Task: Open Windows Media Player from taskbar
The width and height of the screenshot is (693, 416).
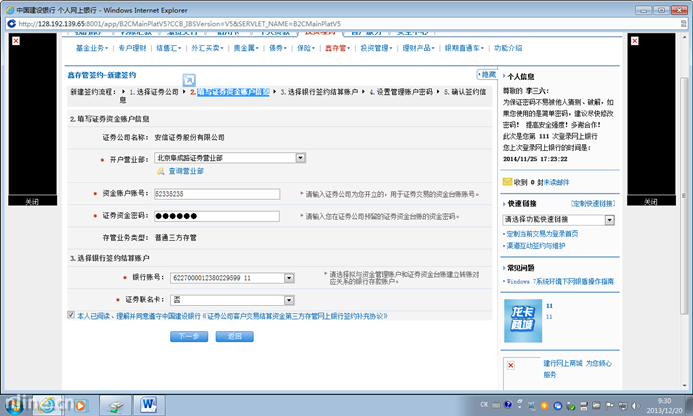Action: click(80, 405)
